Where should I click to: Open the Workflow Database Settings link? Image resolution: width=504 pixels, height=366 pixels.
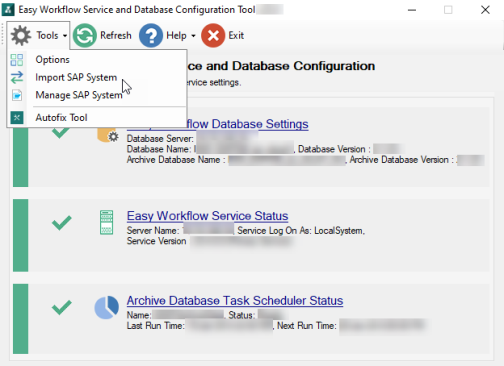point(247,124)
